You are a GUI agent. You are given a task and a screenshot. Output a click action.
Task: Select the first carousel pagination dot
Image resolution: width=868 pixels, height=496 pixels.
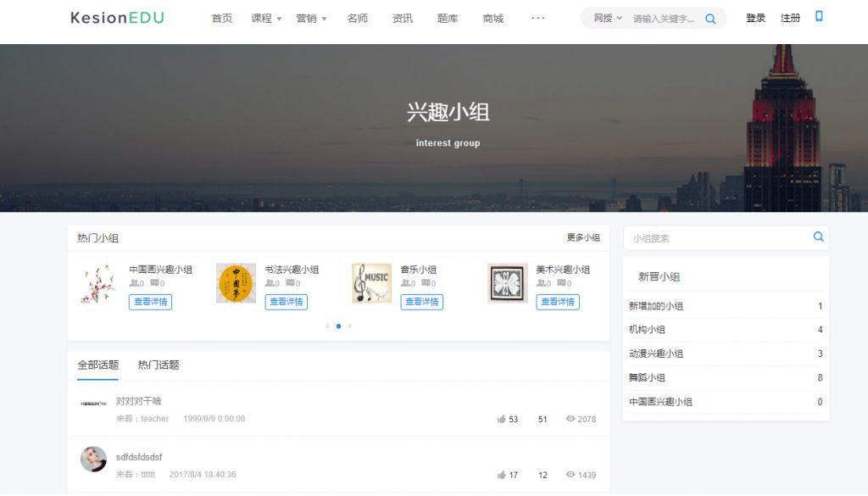pyautogui.click(x=327, y=326)
